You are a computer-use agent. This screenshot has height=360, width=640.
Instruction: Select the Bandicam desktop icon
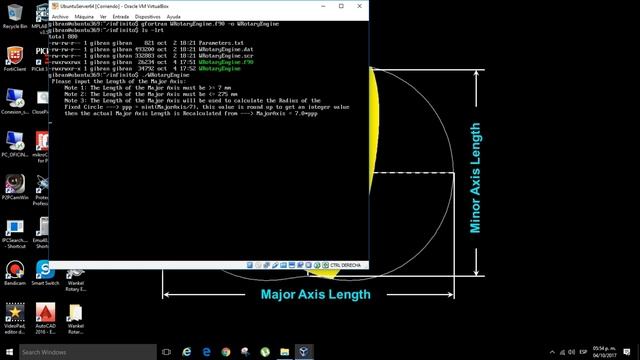tap(15, 273)
